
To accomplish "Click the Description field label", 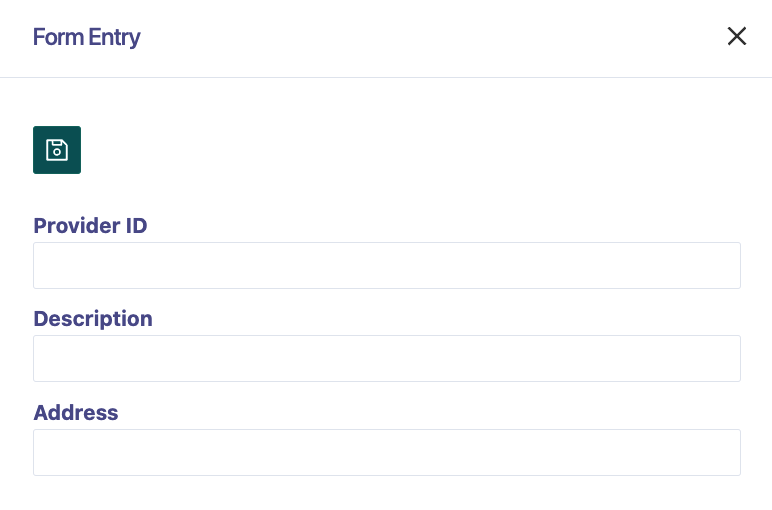I will (x=93, y=319).
